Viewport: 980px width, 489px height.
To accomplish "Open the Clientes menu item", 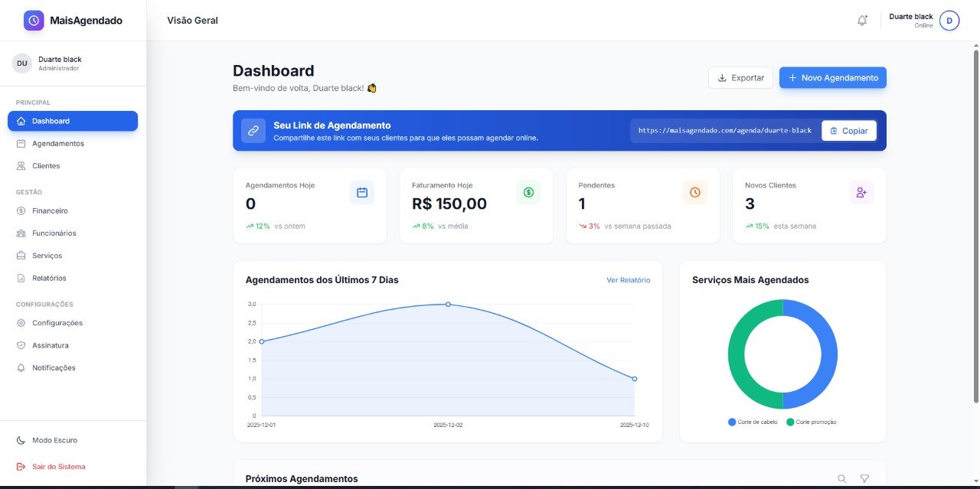I will [x=47, y=165].
